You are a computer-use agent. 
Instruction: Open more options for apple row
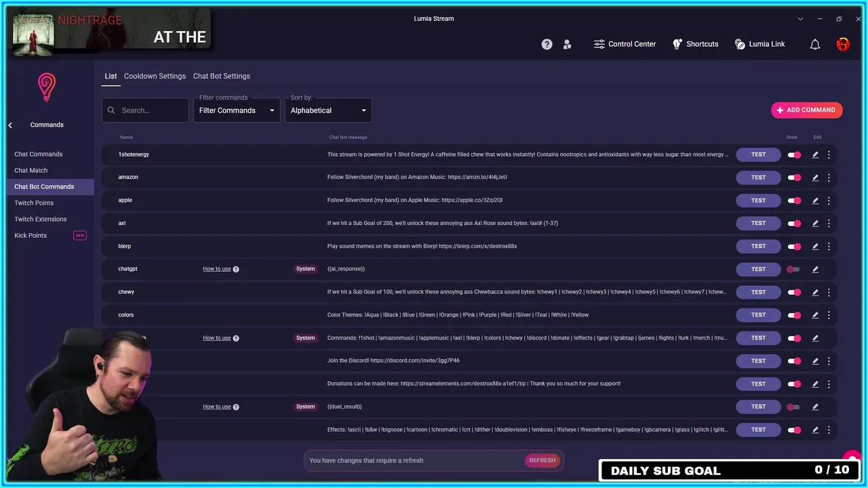click(829, 201)
